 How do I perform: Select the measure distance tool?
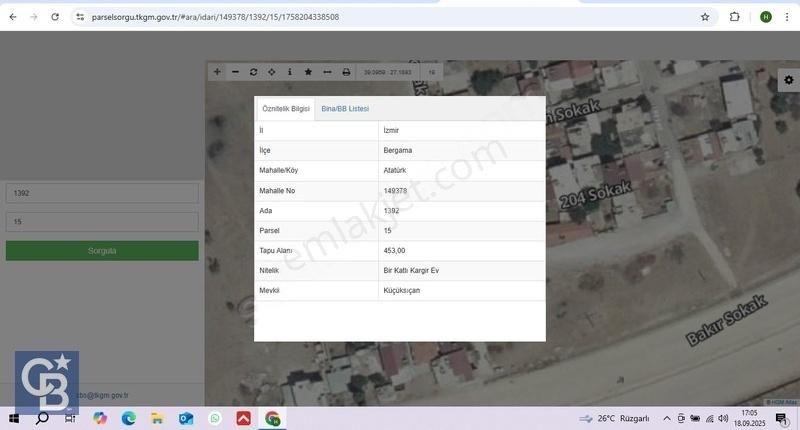(x=327, y=72)
